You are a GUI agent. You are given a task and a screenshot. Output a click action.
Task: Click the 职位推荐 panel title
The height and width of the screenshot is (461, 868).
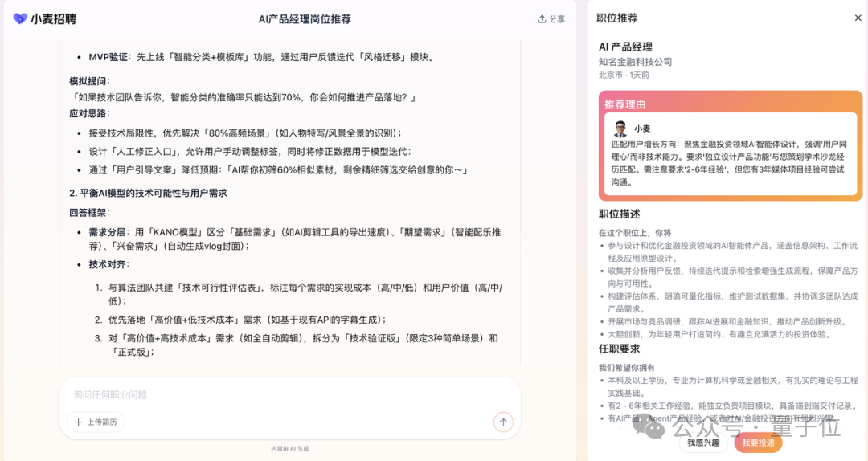click(616, 18)
